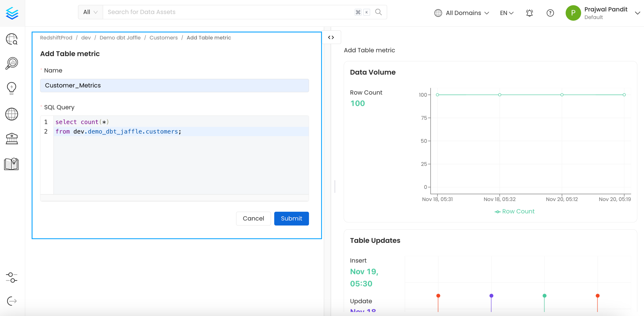644x316 pixels.
Task: Open the Governance building sidebar icon
Action: pyautogui.click(x=12, y=139)
